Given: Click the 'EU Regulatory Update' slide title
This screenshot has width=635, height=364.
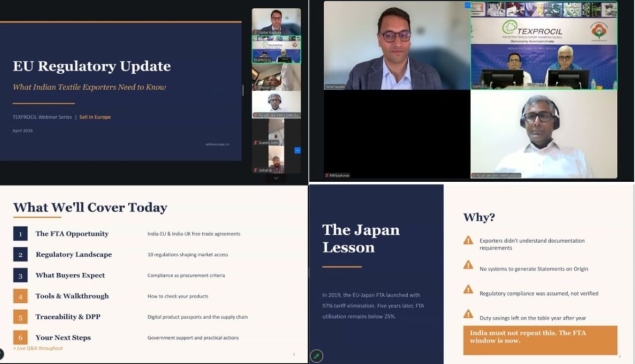Looking at the screenshot, I should tap(92, 66).
